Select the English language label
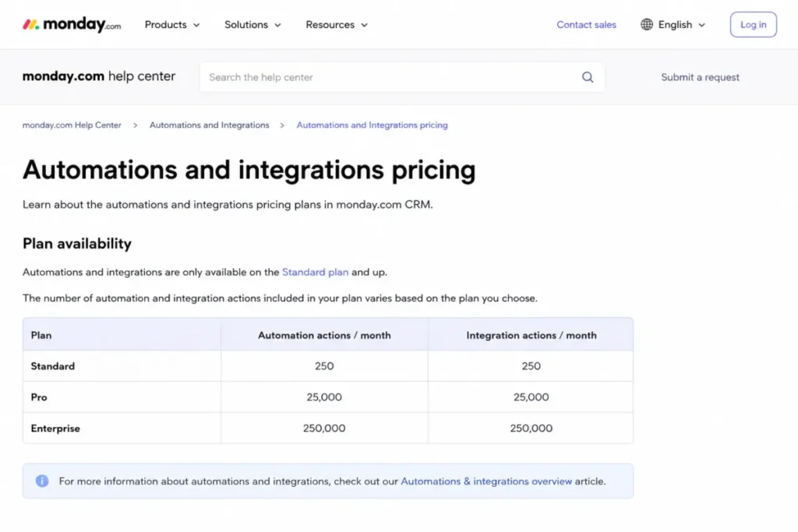Viewport: 798px width, 532px height. click(x=675, y=24)
